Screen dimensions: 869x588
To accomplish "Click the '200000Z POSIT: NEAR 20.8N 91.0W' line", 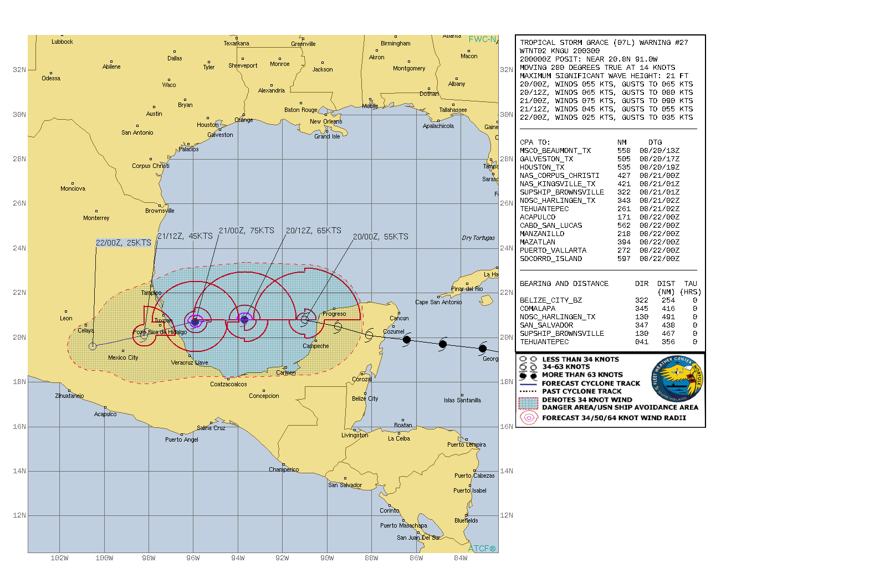I will point(589,59).
